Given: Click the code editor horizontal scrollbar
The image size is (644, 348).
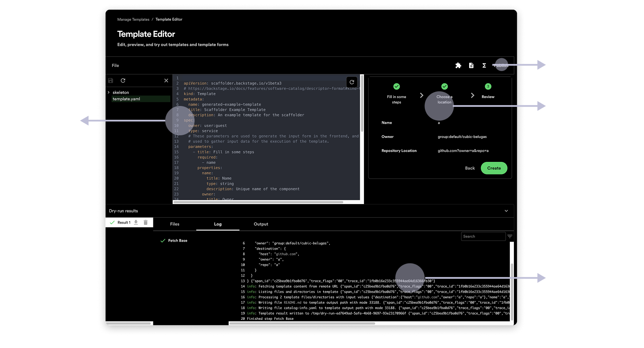Looking at the screenshot, I should 258,202.
